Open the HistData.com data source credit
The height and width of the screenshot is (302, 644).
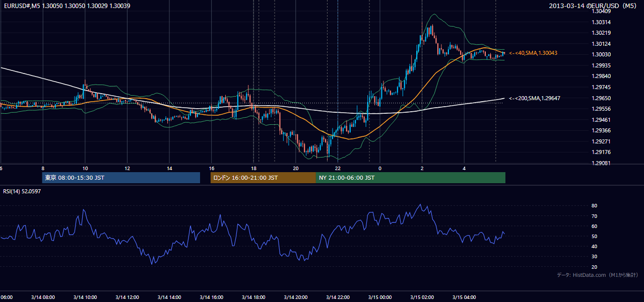pos(598,275)
